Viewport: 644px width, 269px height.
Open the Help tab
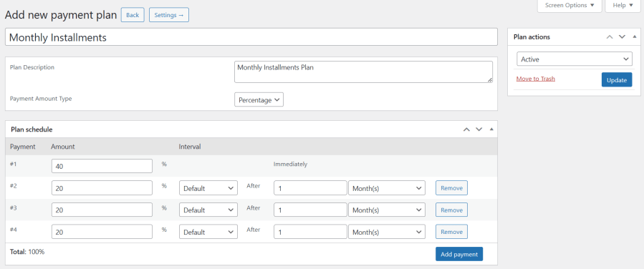click(623, 6)
